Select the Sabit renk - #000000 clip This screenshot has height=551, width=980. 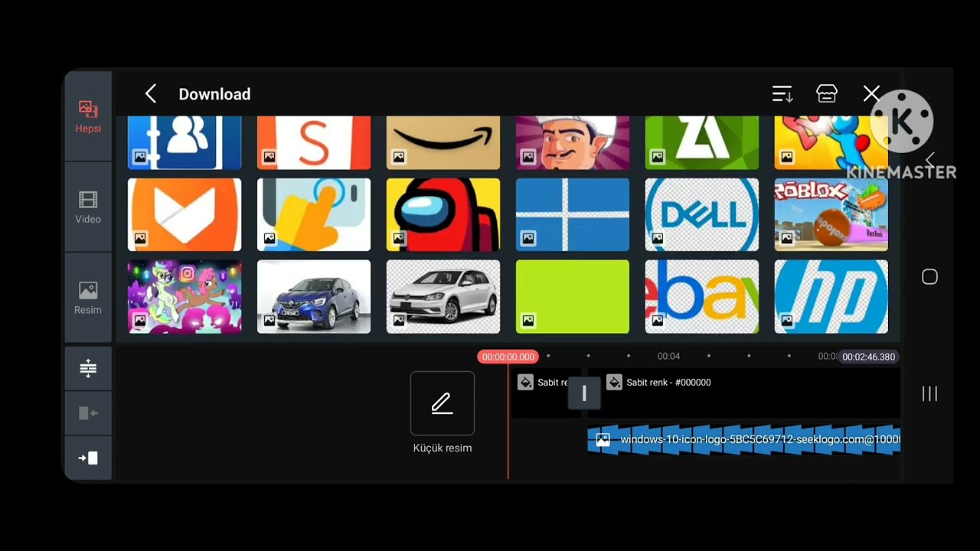pyautogui.click(x=744, y=393)
